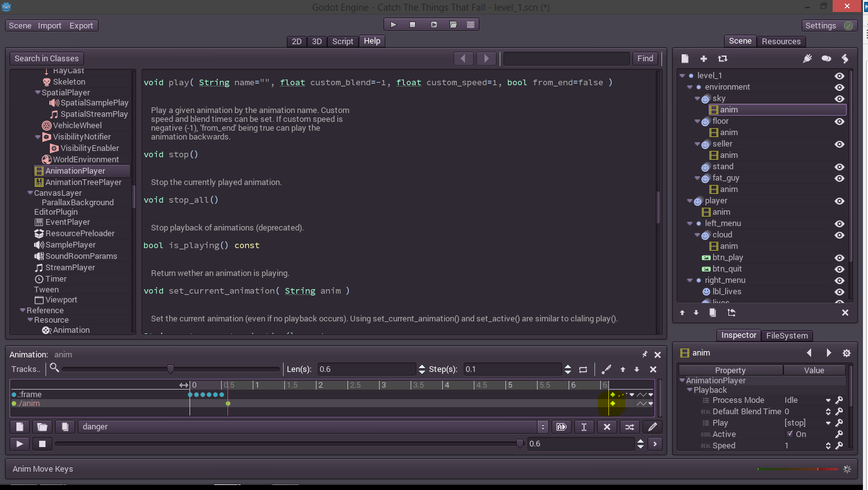Hide the player node
Screen dimensions: 868x490
(x=840, y=201)
